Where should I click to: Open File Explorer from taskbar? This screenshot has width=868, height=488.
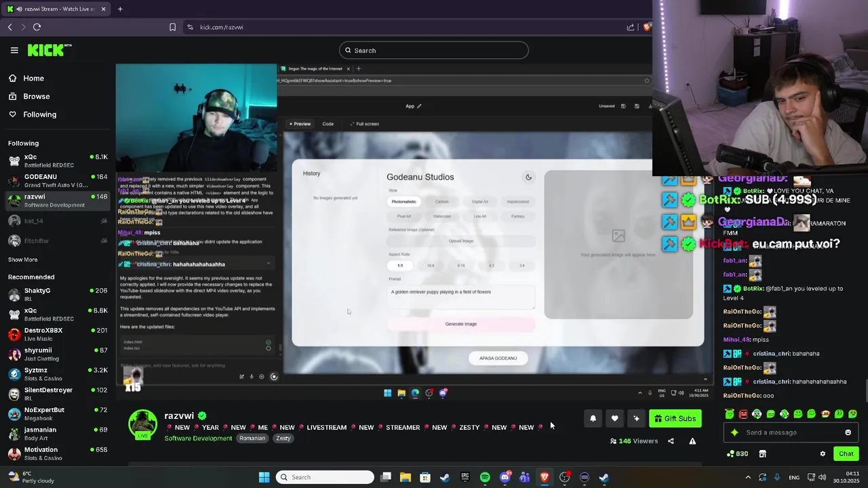point(406,477)
